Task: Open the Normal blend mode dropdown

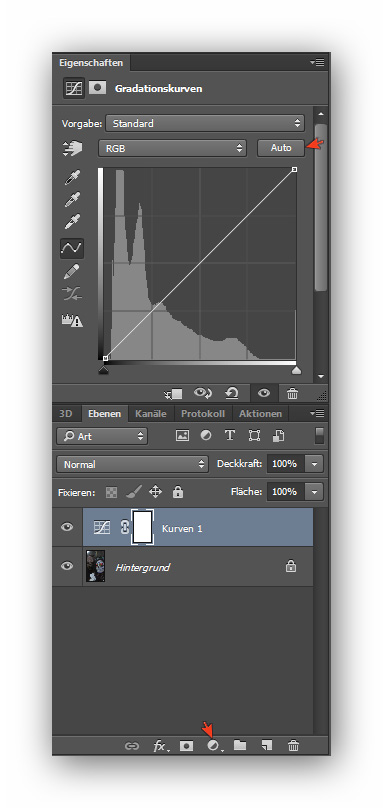Action: click(x=132, y=464)
